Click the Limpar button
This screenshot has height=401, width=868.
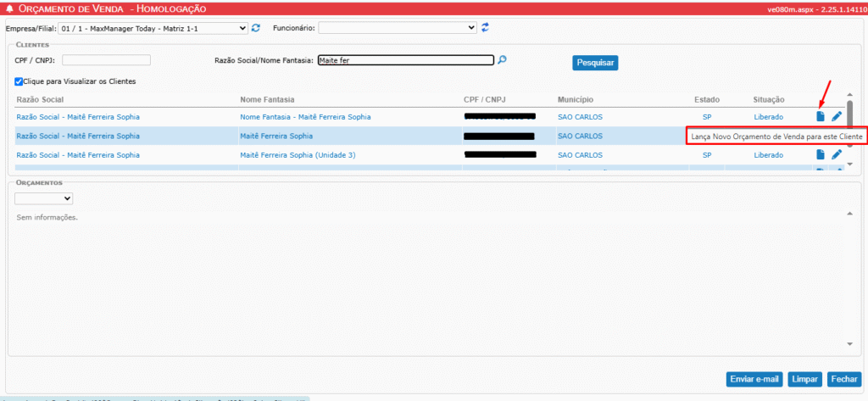tap(804, 379)
